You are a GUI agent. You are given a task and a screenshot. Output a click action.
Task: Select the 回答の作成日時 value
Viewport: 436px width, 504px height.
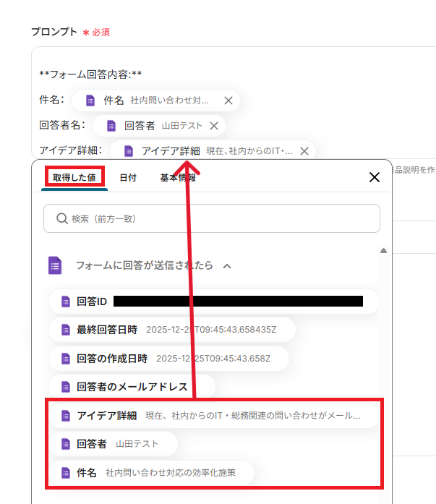(168, 359)
